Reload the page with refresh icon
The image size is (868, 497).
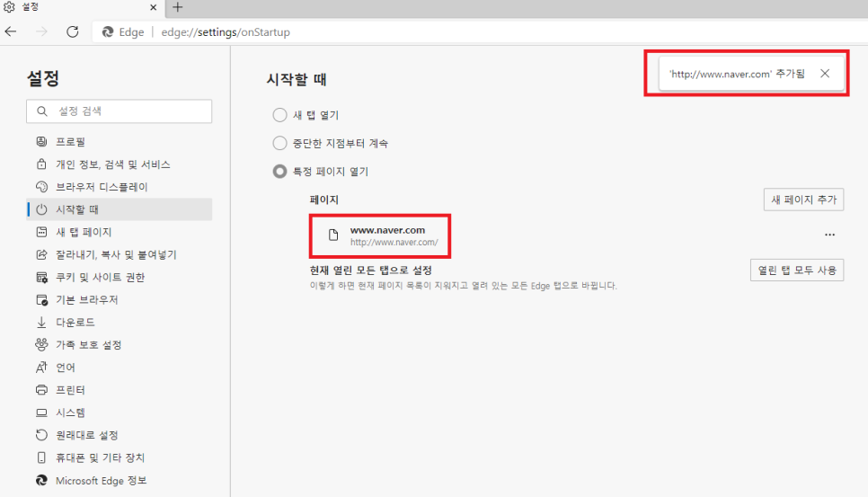73,31
